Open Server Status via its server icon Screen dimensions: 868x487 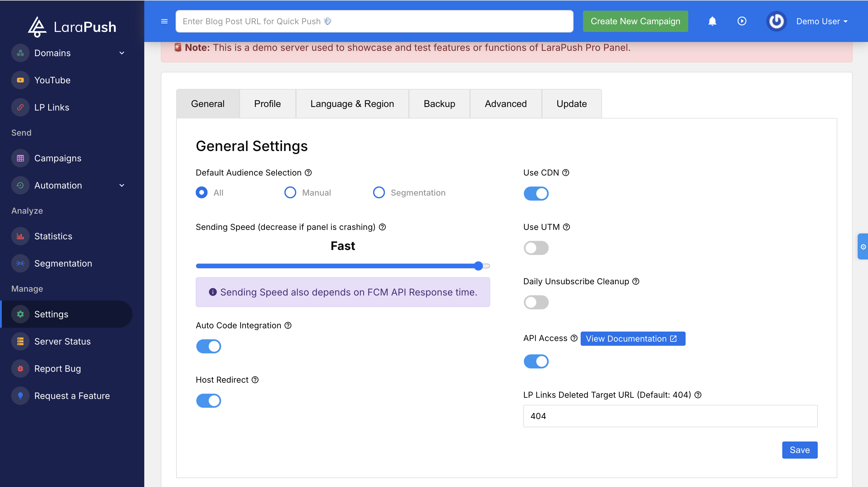(x=20, y=342)
